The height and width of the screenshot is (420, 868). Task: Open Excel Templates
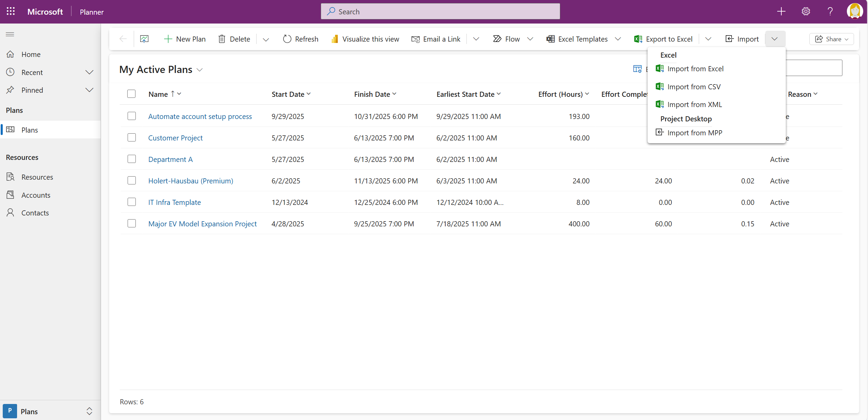click(583, 39)
